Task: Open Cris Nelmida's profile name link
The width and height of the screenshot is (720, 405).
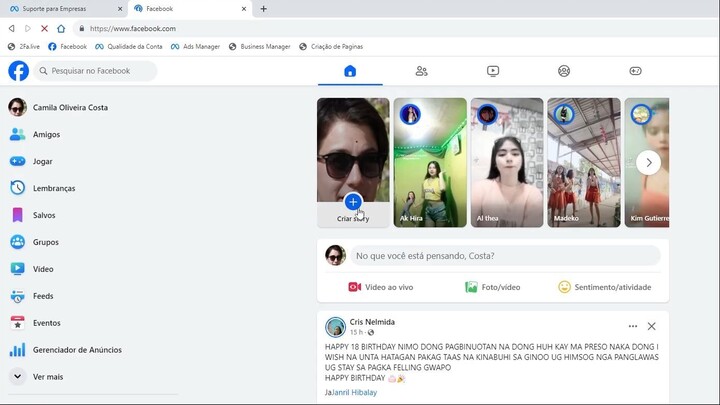Action: [372, 322]
